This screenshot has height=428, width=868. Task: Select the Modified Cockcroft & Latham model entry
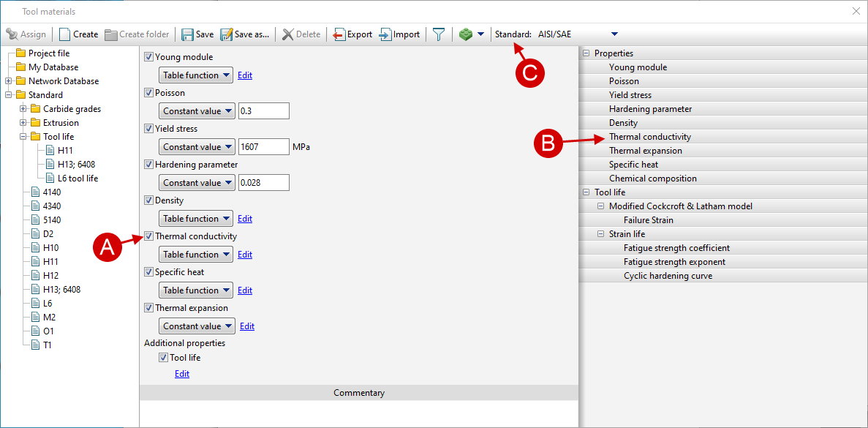[x=681, y=206]
